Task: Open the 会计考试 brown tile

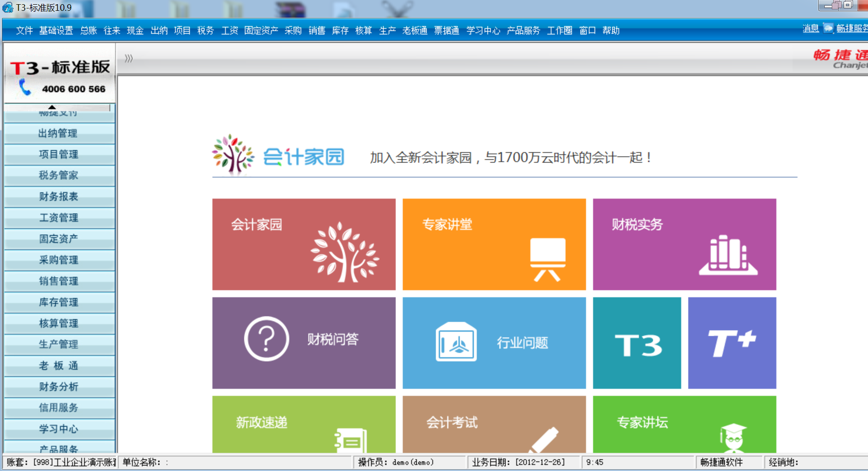Action: [x=494, y=424]
